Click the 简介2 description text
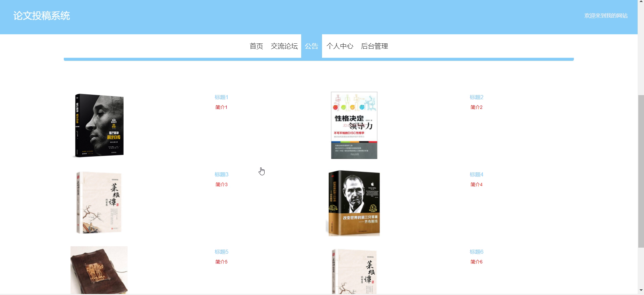This screenshot has width=644, height=295. pyautogui.click(x=476, y=107)
